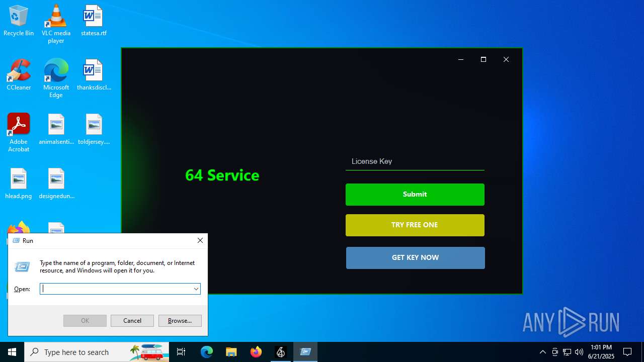The height and width of the screenshot is (362, 644).
Task: Launch Firefox from the taskbar
Action: tap(256, 352)
